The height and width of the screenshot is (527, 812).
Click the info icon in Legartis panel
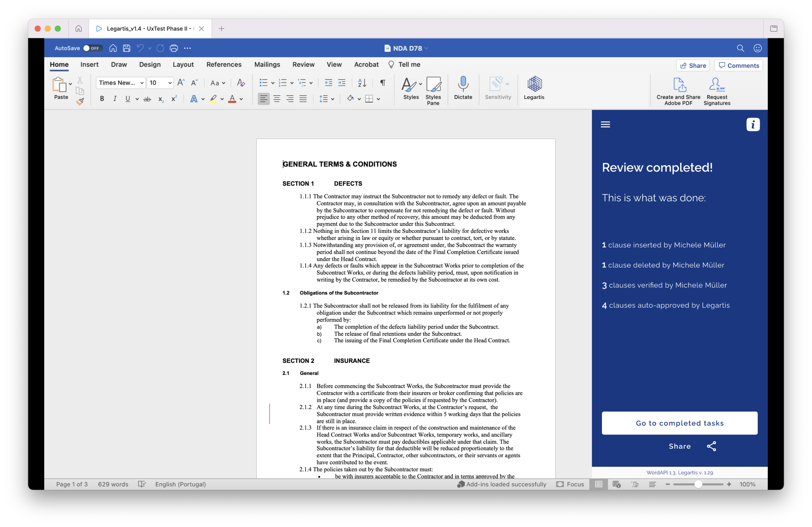point(753,125)
